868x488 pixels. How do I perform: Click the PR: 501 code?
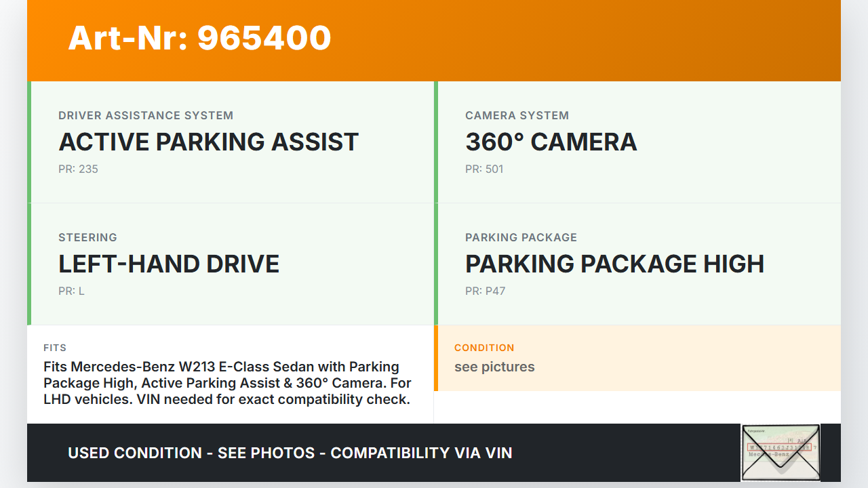tap(484, 169)
